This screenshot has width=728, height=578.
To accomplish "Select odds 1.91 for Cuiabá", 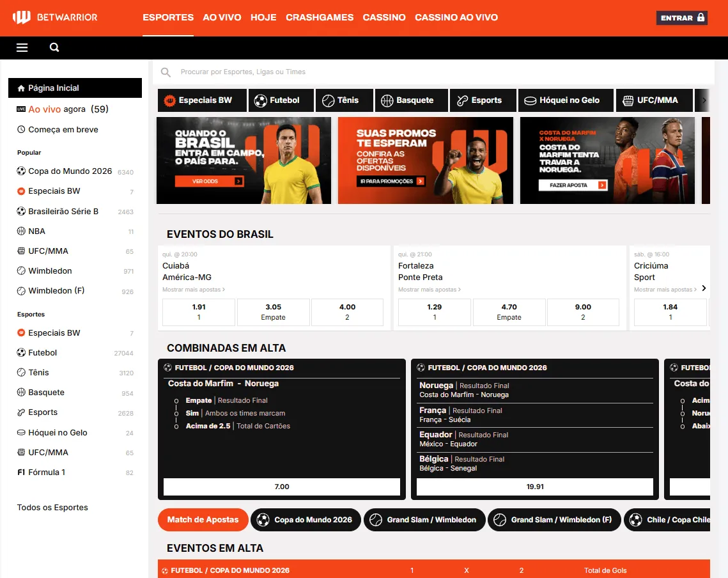I will tap(199, 312).
